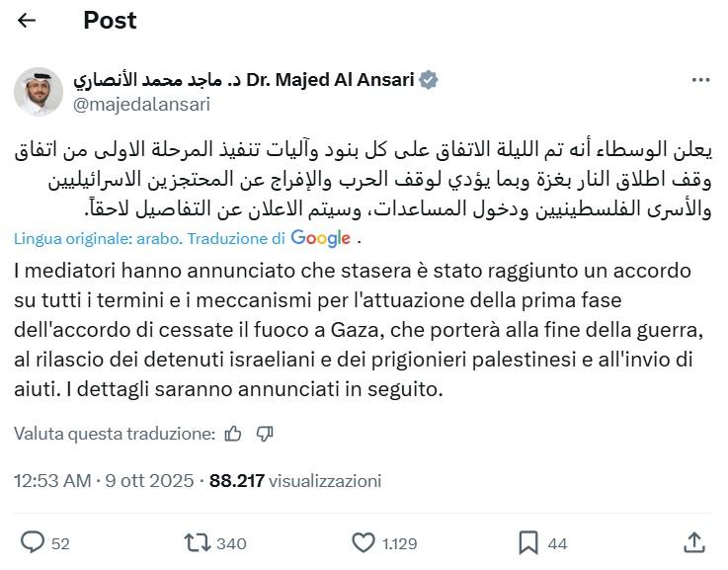Click the blue verified badge
The height and width of the screenshot is (570, 728).
coord(429,80)
